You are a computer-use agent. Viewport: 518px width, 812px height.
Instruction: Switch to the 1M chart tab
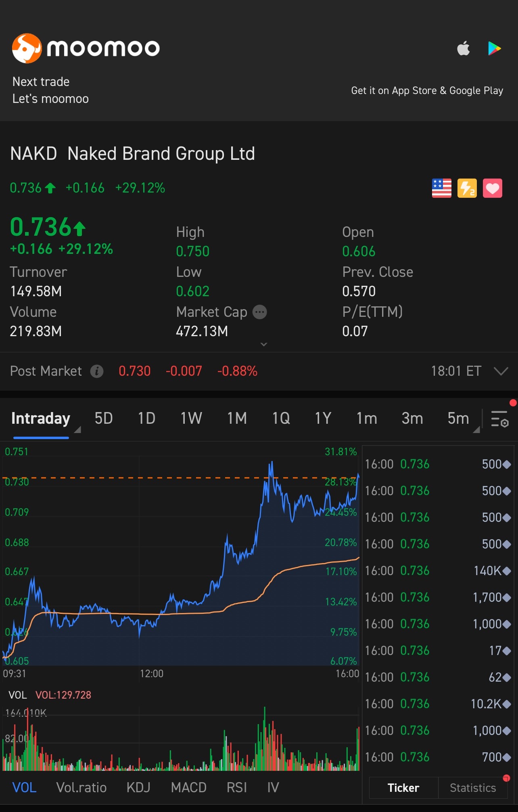click(237, 419)
